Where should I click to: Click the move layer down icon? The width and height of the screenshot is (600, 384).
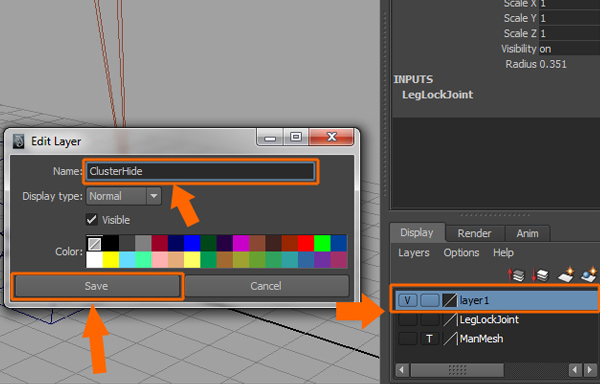tap(541, 275)
